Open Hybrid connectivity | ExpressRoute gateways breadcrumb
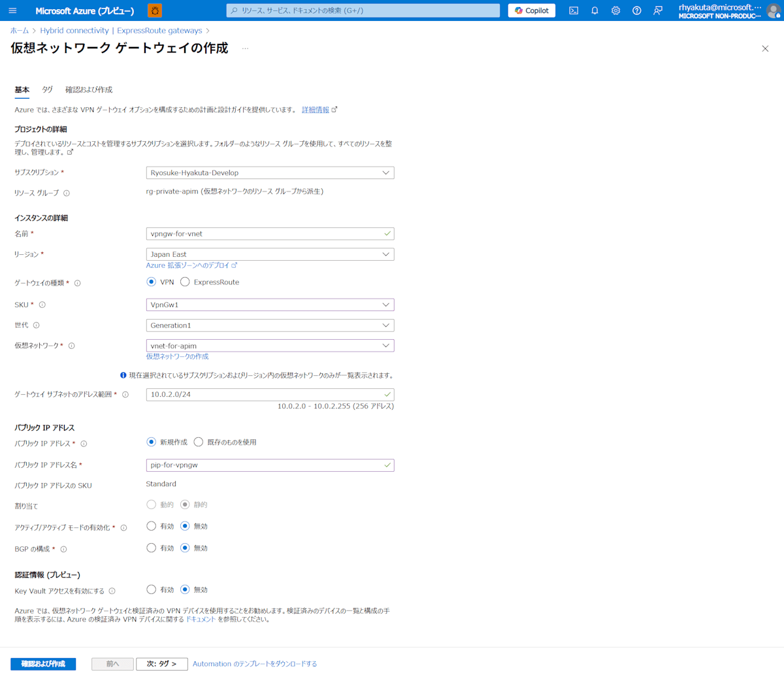Image resolution: width=784 pixels, height=681 pixels. tap(121, 31)
